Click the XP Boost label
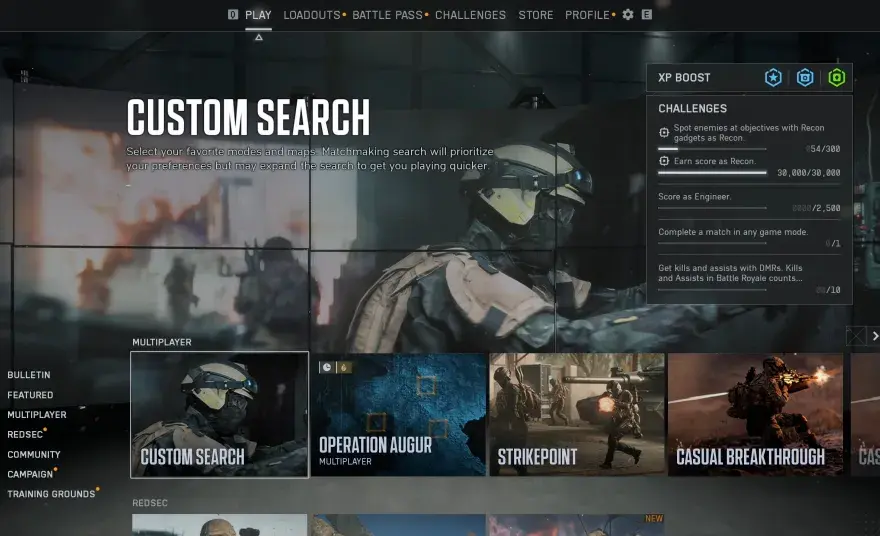 pyautogui.click(x=684, y=77)
